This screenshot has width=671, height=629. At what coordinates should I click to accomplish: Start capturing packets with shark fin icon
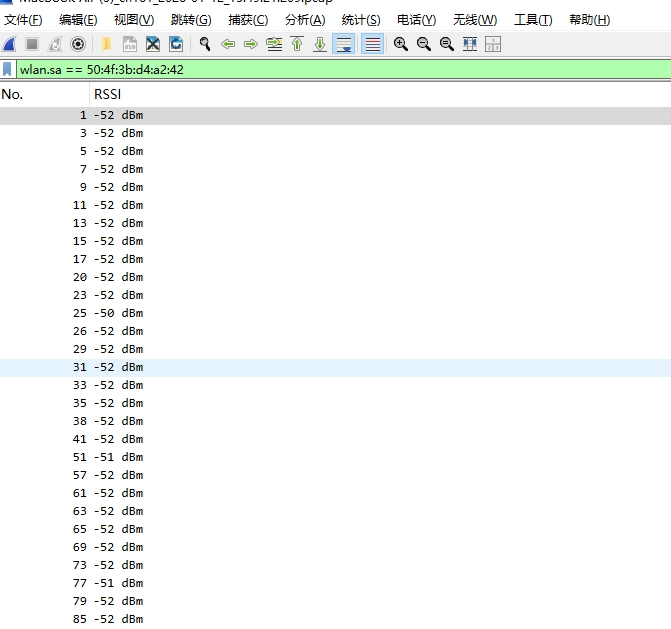(9, 44)
